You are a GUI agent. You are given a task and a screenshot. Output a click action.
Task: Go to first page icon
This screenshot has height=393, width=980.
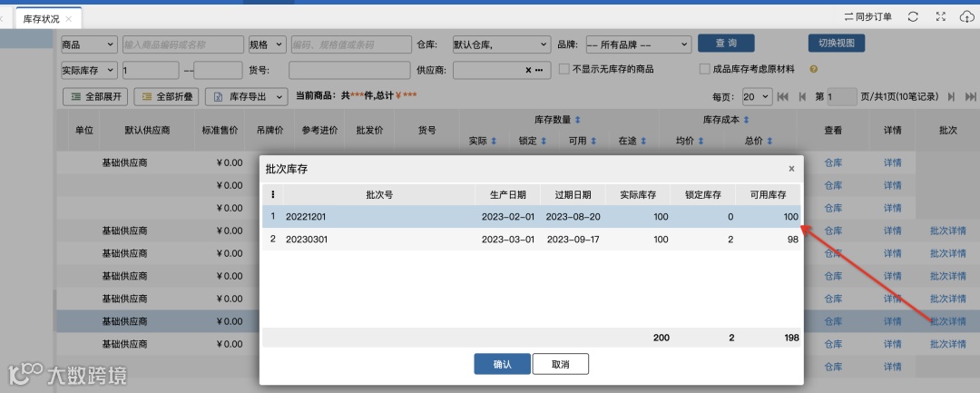pos(782,97)
